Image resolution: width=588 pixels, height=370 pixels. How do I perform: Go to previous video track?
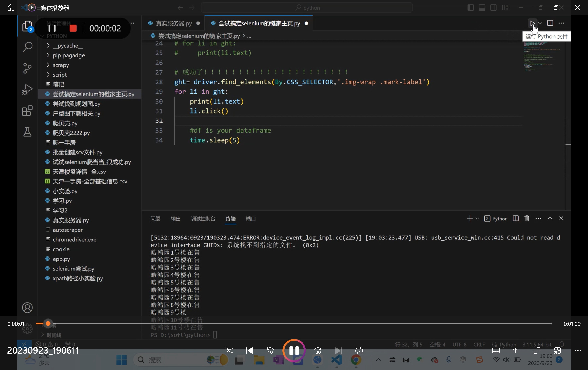point(250,351)
